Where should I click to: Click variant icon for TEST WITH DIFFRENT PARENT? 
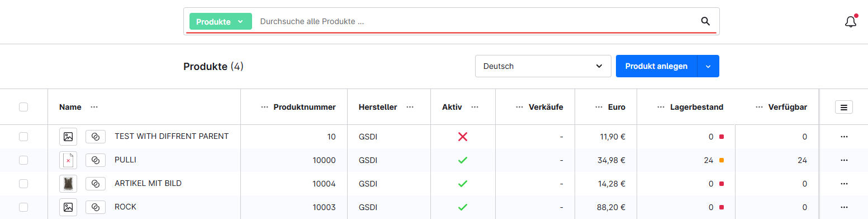[x=96, y=137]
